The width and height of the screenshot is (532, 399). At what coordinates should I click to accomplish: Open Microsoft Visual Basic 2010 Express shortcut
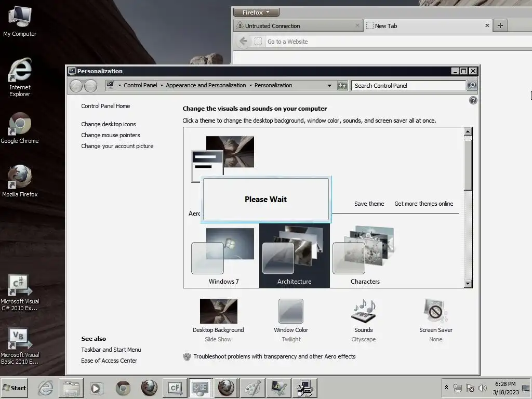click(20, 346)
